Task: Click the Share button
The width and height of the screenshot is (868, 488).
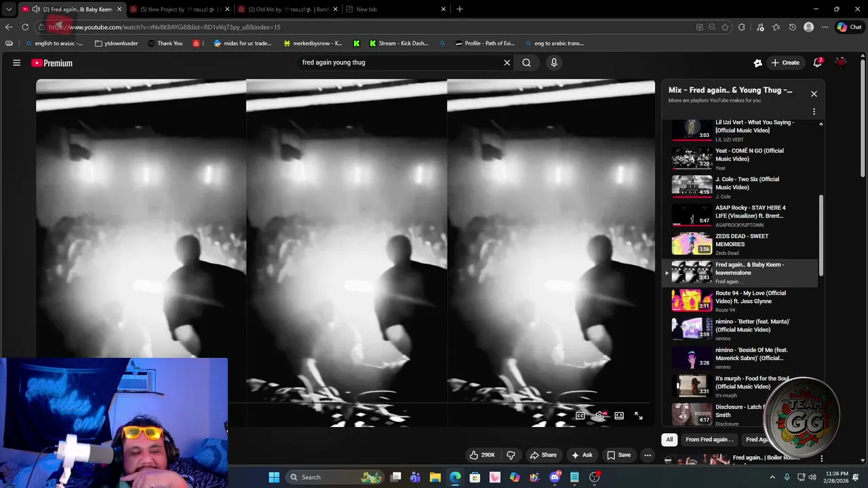Action: [x=543, y=455]
